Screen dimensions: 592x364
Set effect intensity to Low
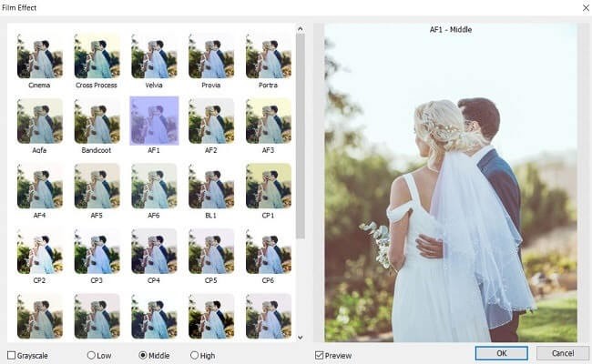92,355
